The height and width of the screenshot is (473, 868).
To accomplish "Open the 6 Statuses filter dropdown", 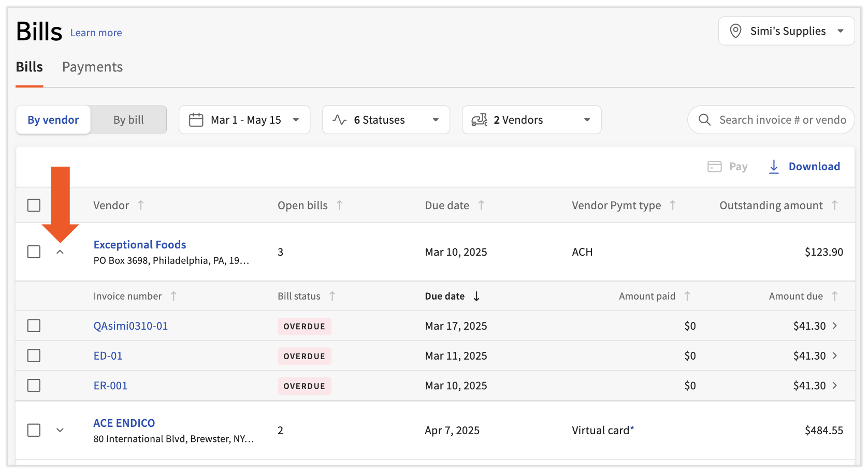I will [x=386, y=120].
